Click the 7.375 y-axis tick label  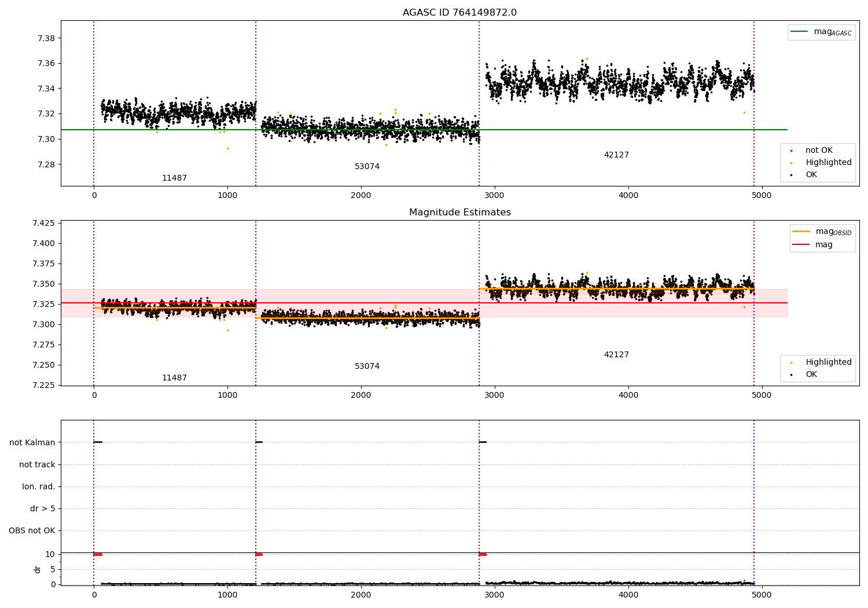[43, 264]
